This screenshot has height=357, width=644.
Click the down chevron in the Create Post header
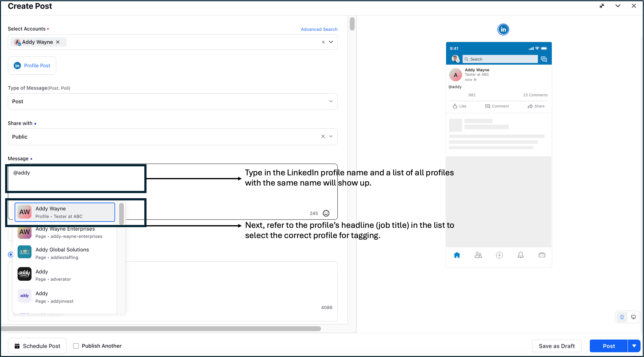tap(618, 6)
